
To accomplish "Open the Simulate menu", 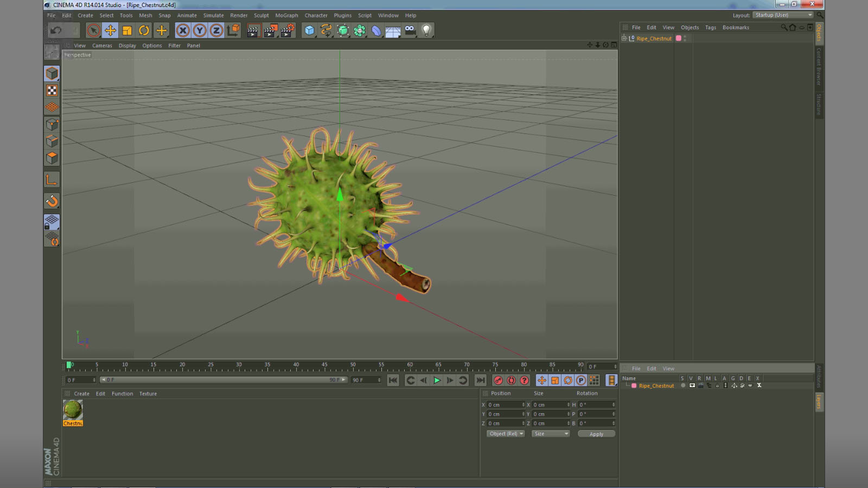I will coord(213,15).
